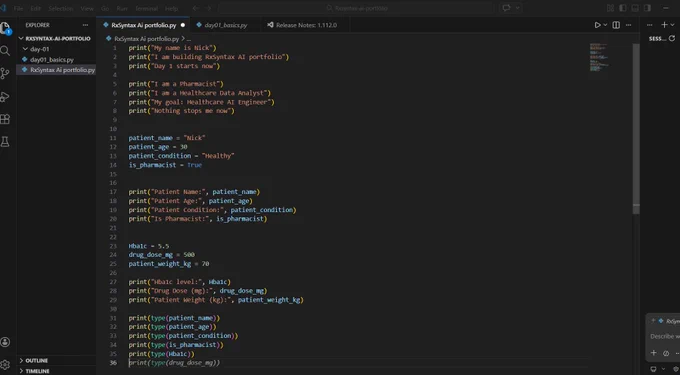
Task: Click code line print("Nothing stops me now")
Action: coord(181,111)
